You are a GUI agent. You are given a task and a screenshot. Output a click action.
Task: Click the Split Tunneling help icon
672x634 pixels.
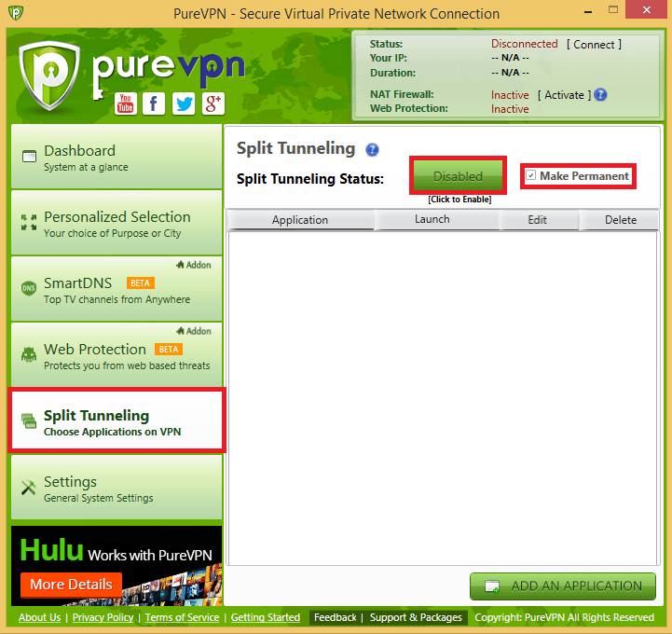372,149
